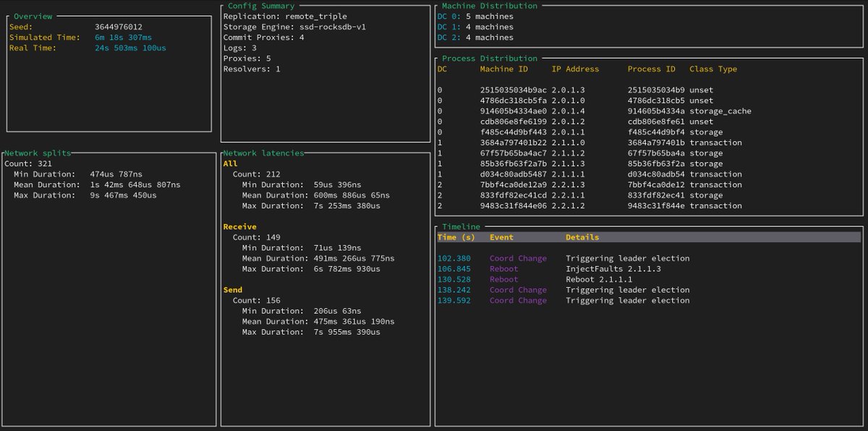Select the All latencies section heading

point(231,163)
